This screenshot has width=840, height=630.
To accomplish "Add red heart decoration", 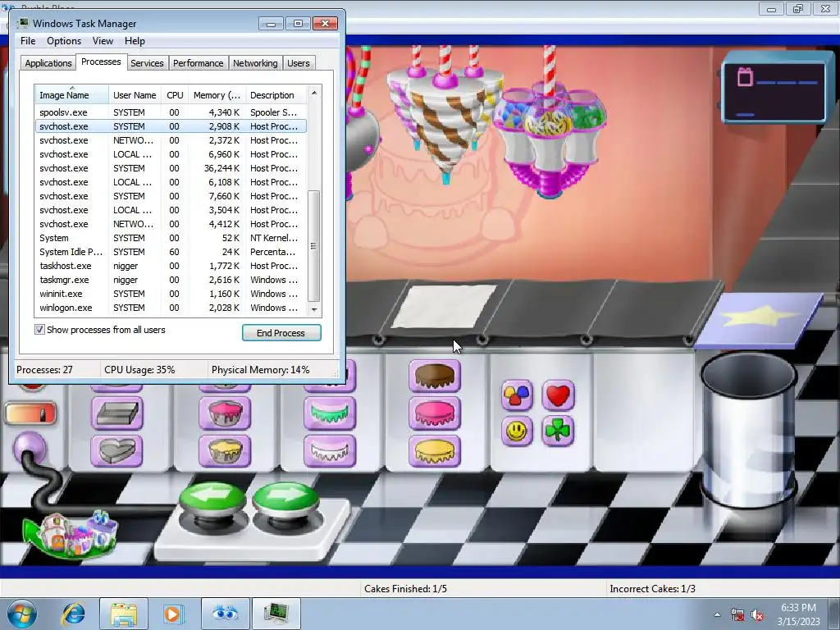I will (x=558, y=395).
